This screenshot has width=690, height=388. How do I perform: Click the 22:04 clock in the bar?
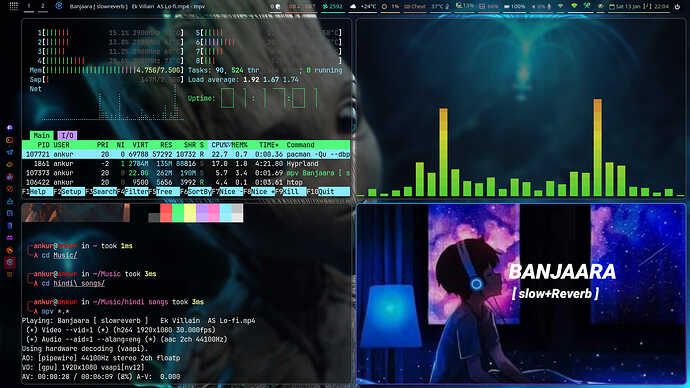[x=661, y=7]
